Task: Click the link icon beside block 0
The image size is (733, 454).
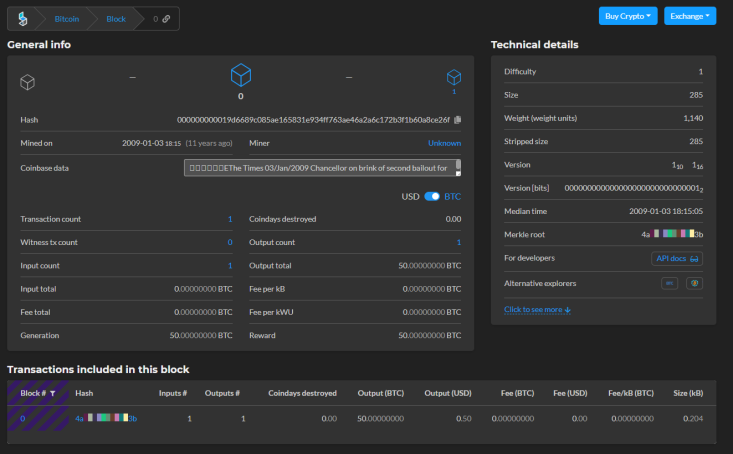Action: pyautogui.click(x=166, y=19)
